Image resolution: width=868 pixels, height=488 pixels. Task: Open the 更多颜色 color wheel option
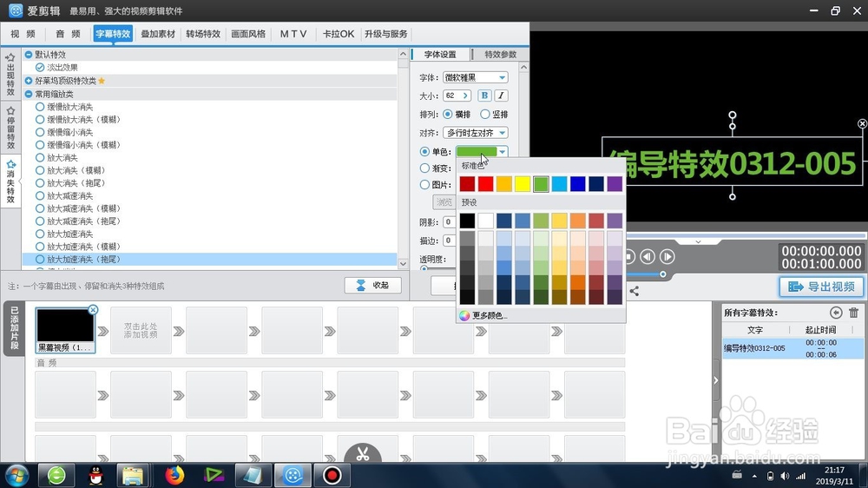tap(483, 315)
